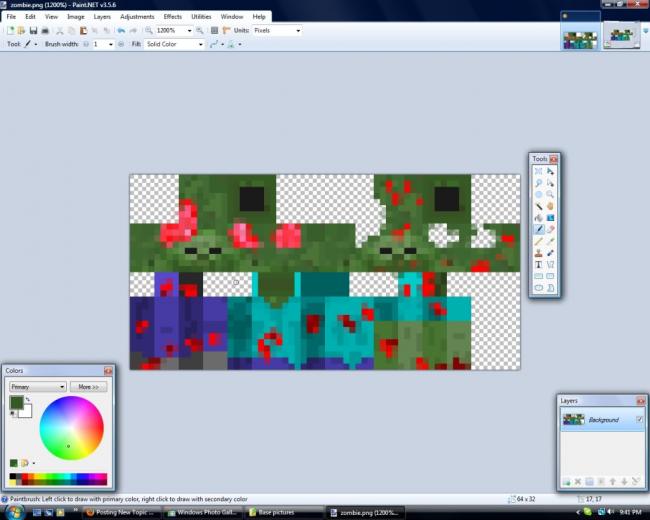Screen dimensions: 650x520
Task: Click the Save toolbar icon
Action: (33, 30)
